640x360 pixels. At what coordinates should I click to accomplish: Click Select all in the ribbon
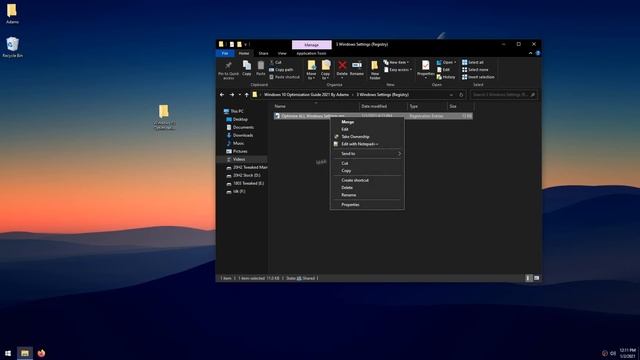(x=473, y=62)
